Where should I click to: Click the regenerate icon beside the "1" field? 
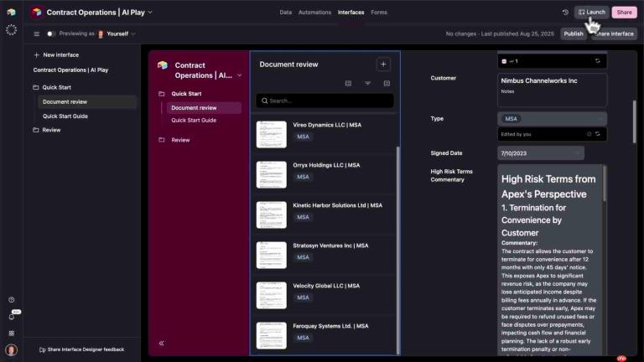(598, 61)
